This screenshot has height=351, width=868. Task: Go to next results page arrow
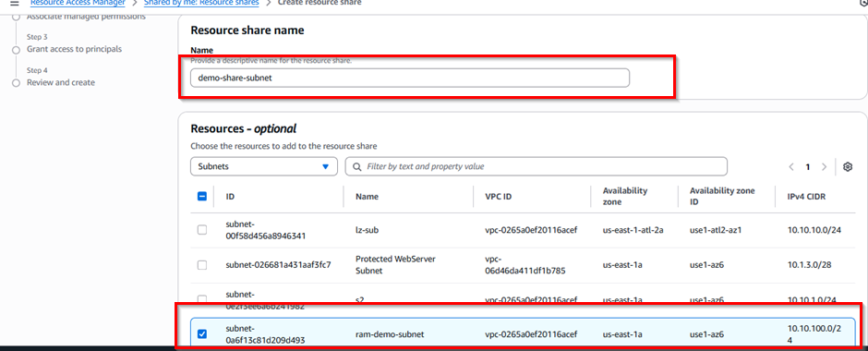click(825, 166)
